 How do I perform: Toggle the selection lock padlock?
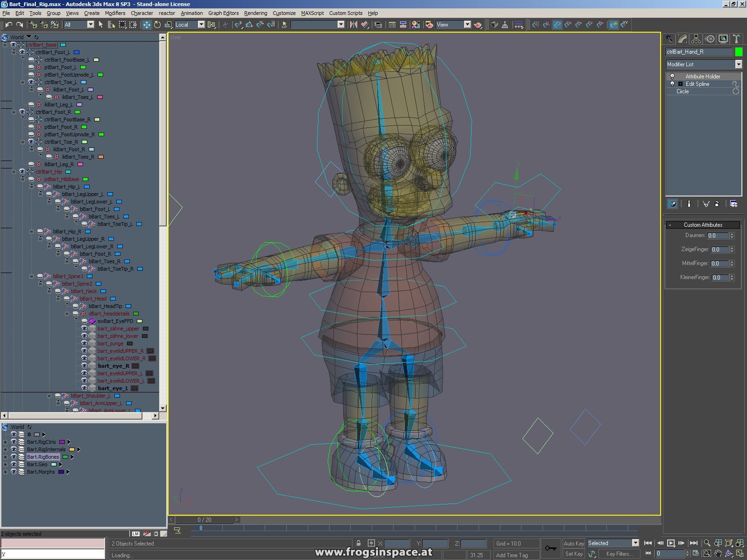coord(358,543)
